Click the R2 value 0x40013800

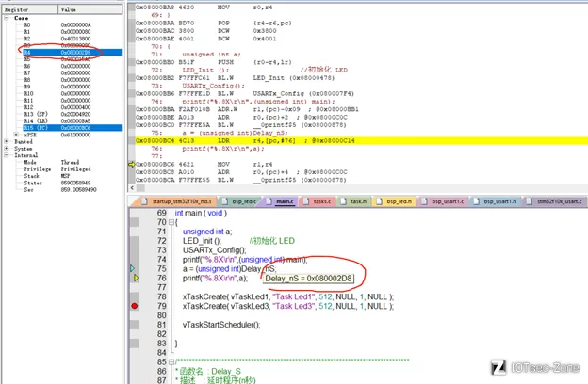click(x=75, y=39)
